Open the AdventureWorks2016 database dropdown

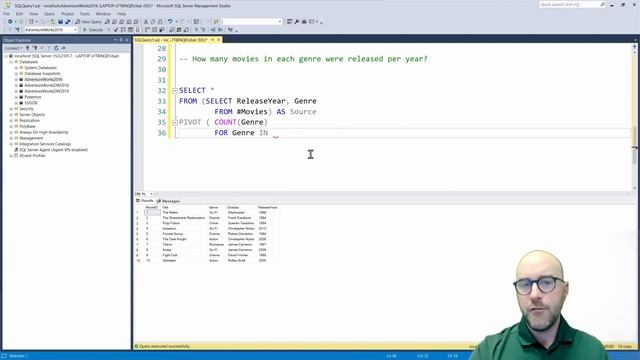click(75, 30)
